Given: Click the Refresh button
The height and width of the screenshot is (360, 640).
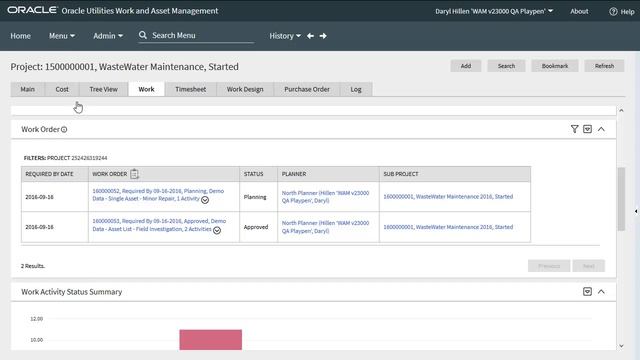Looking at the screenshot, I should (604, 66).
